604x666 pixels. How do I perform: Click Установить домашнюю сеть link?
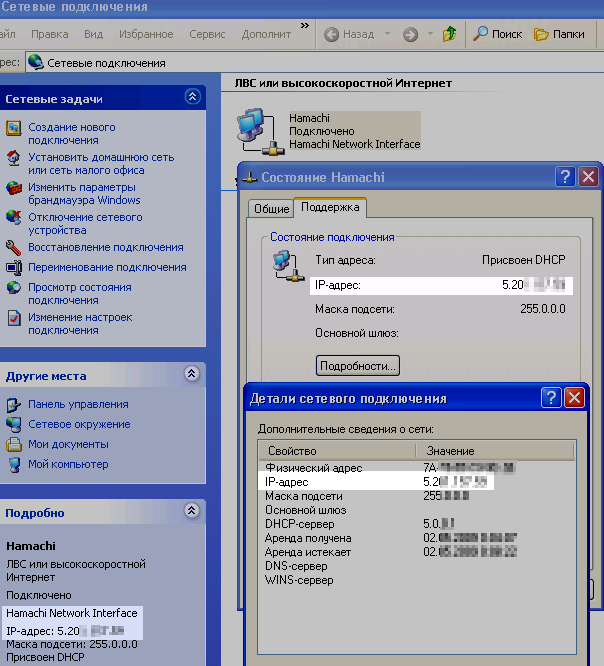click(101, 164)
